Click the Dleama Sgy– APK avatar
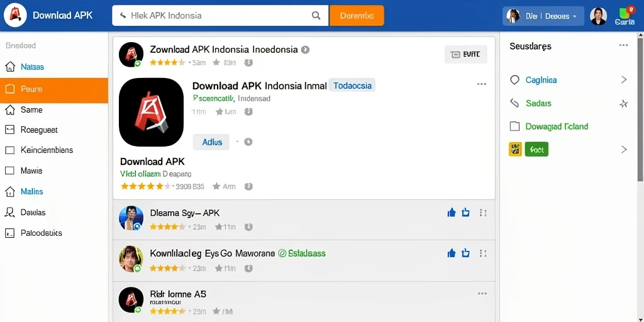Viewport: 644px width, 322px height. (x=131, y=218)
